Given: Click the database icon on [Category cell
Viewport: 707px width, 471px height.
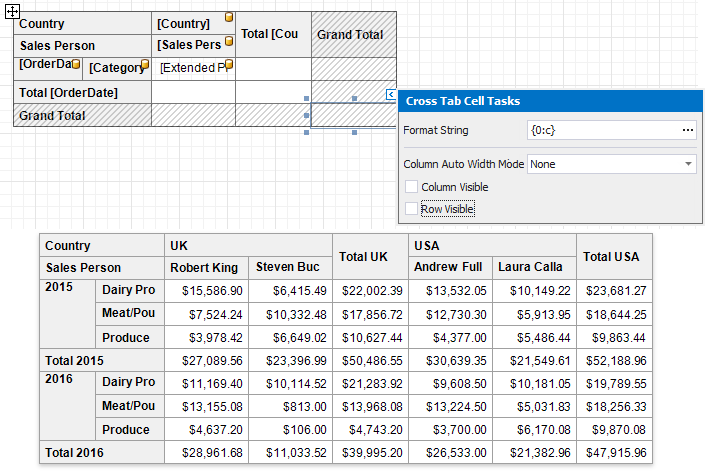Looking at the screenshot, I should (x=144, y=65).
